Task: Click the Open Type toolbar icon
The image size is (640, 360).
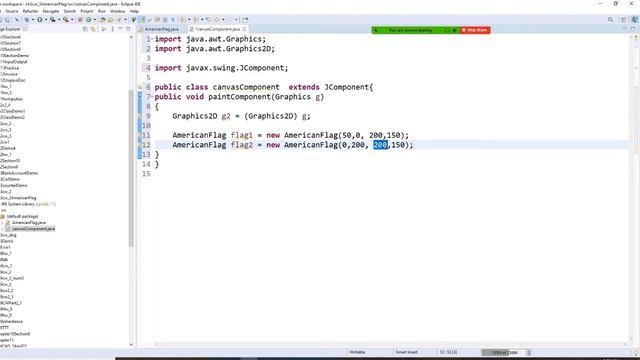Action: [102, 20]
